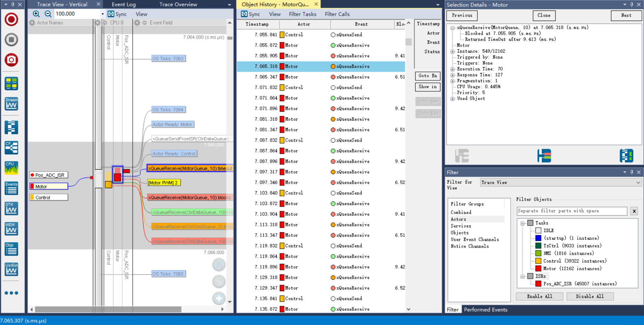Viewport: 644px width, 325px height.
Task: Select the 7.071.832 Control xQueueSend row
Action: click(321, 87)
